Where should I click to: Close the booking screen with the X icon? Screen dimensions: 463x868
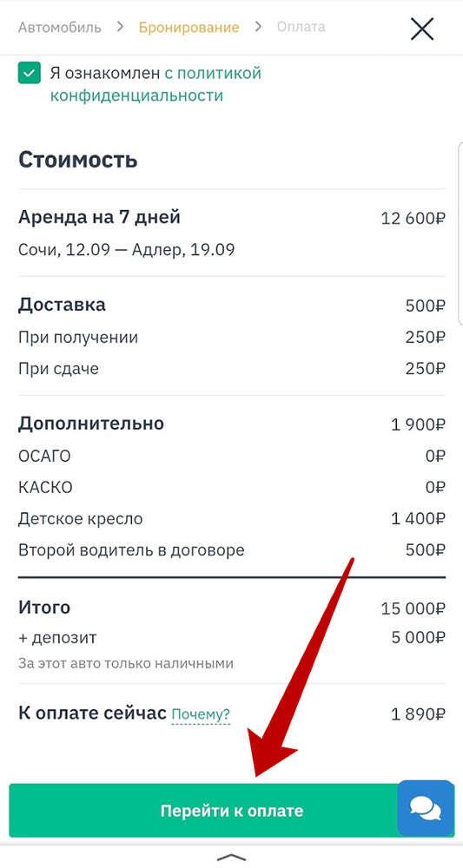click(x=421, y=29)
